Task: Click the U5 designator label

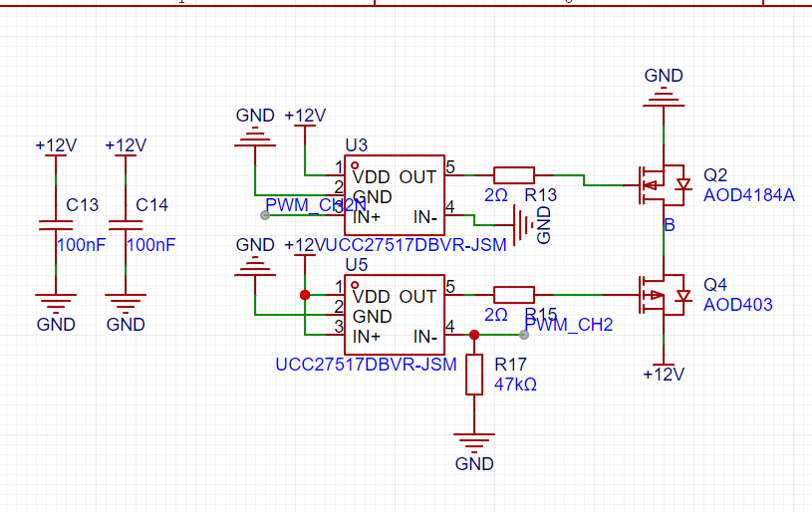Action: (357, 265)
